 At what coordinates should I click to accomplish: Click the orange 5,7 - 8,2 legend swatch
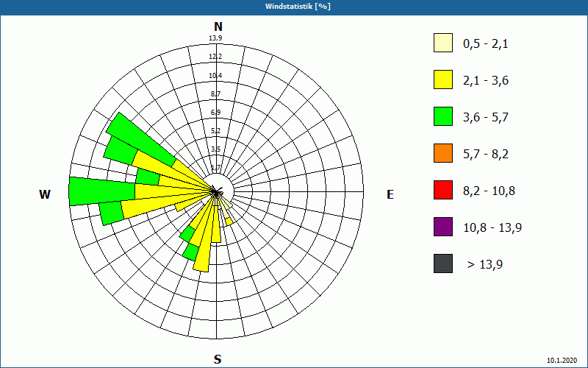[x=443, y=153]
